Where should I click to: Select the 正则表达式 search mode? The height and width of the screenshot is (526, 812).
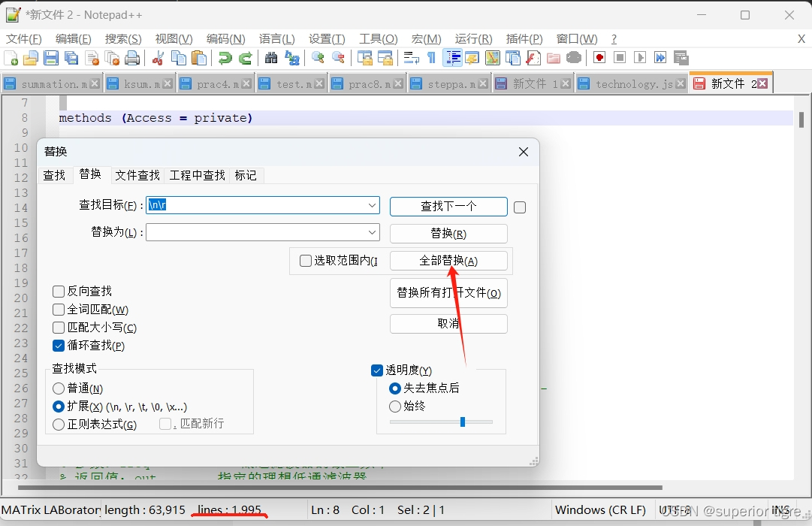58,425
